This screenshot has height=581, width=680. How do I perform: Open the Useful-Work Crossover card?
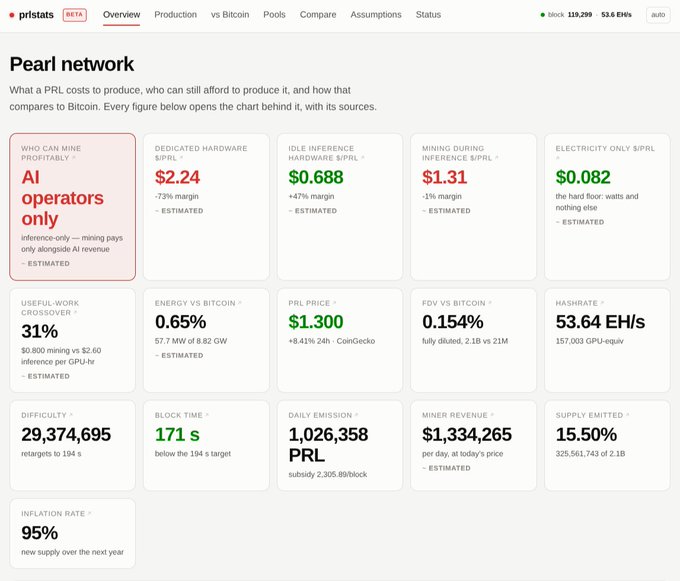click(x=72, y=340)
